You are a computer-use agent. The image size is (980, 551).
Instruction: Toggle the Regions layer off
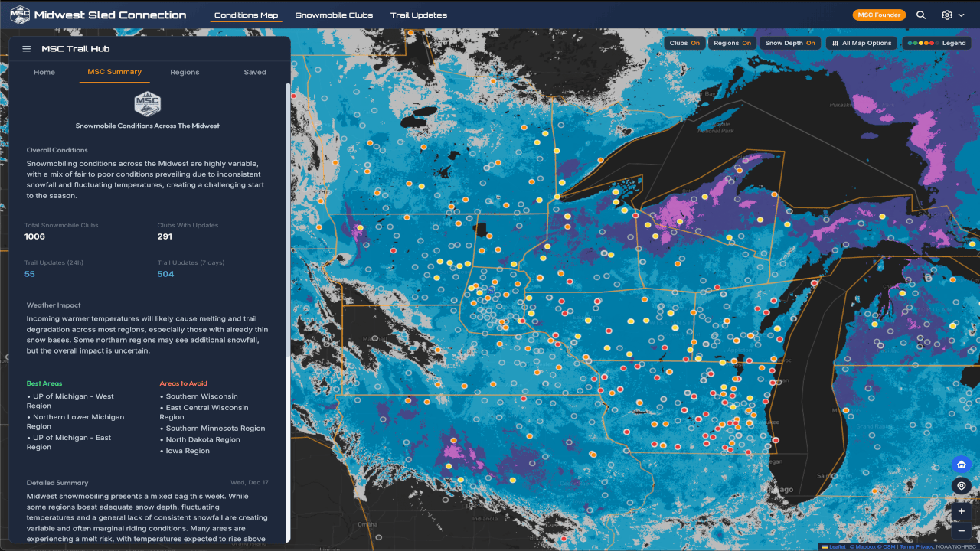pyautogui.click(x=732, y=44)
